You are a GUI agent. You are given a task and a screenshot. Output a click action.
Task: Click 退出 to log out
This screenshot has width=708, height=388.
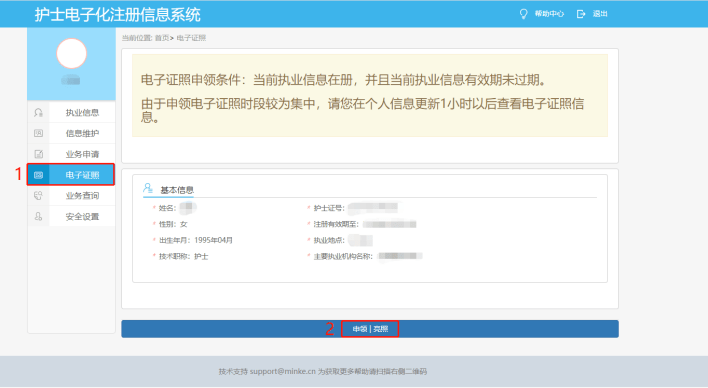pos(600,14)
